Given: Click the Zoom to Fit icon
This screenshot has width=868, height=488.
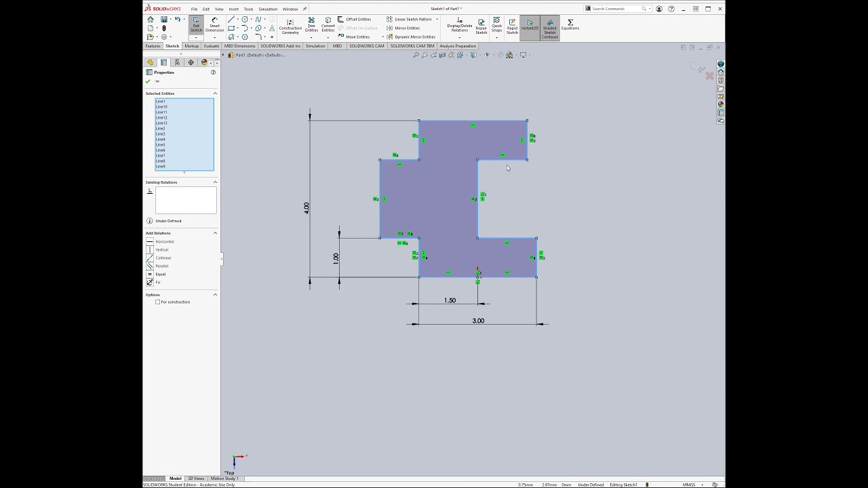Looking at the screenshot, I should coord(416,55).
